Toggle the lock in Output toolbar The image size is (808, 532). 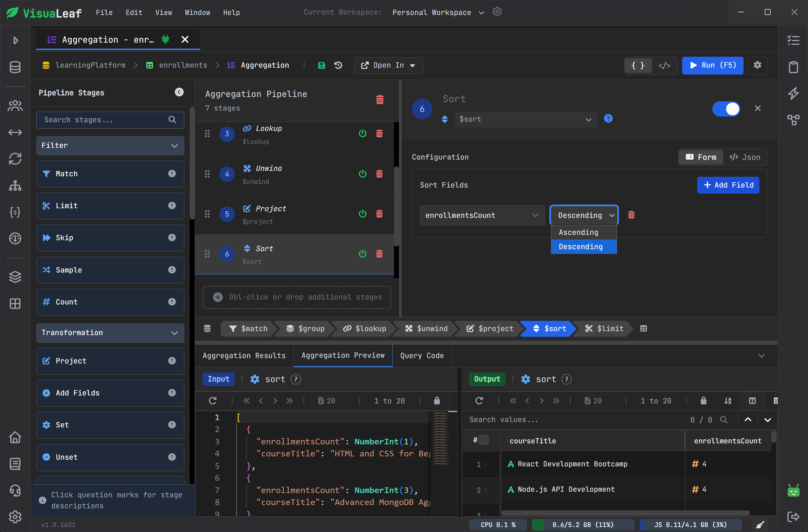coord(703,401)
